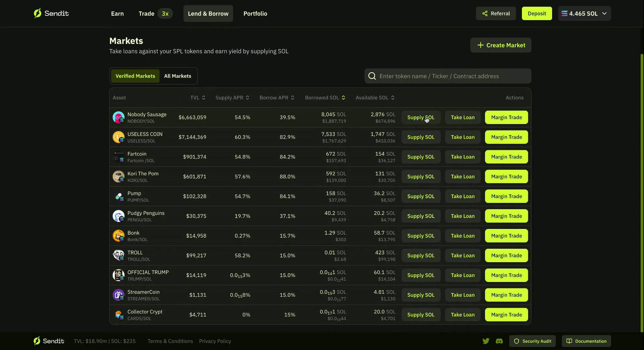The height and width of the screenshot is (350, 644).
Task: Click the Sendit lightning logo
Action: (38, 13)
